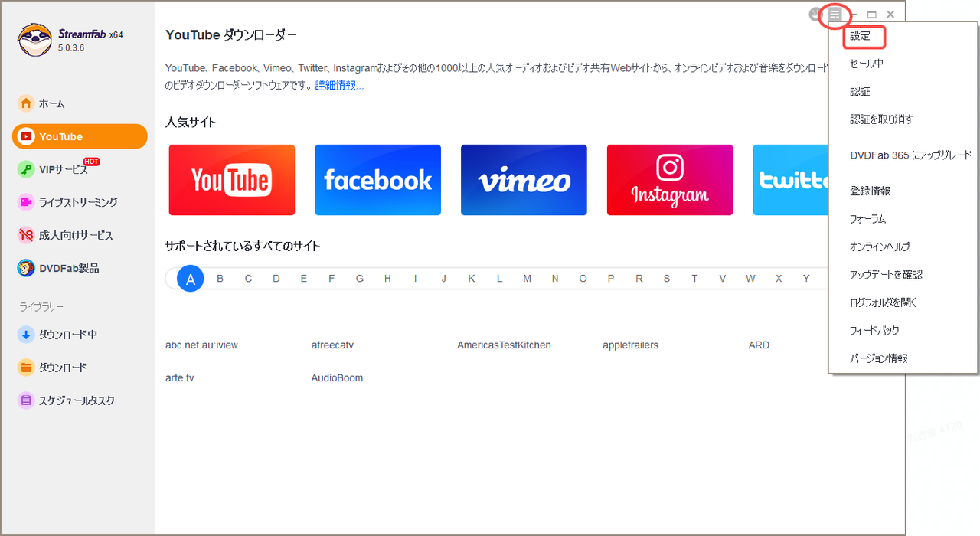The width and height of the screenshot is (980, 536).
Task: Filter sites by letter D
Action: coord(276,279)
